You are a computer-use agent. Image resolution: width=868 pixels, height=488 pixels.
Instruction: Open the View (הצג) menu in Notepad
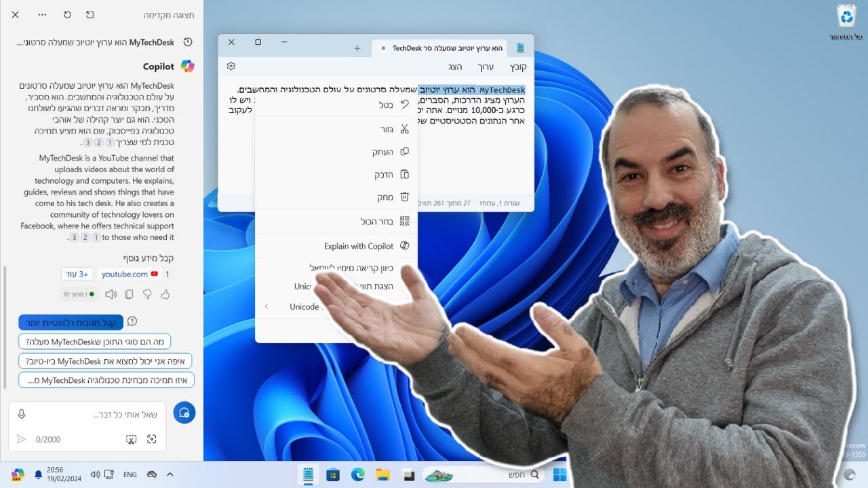tap(455, 66)
